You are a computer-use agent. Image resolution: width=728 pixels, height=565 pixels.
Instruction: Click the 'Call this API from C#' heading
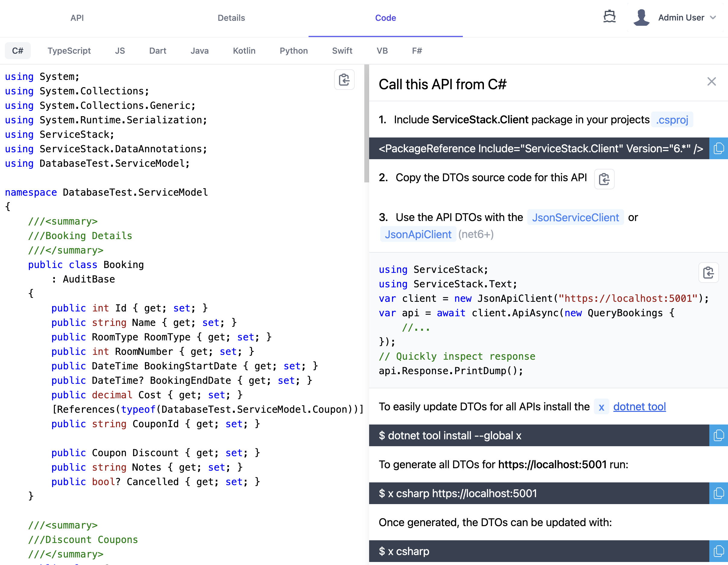(x=442, y=84)
